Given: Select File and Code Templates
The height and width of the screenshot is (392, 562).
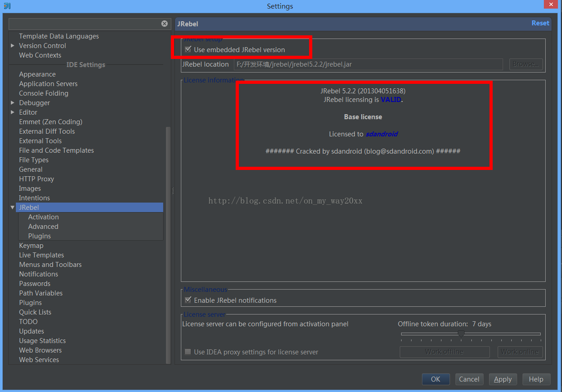Looking at the screenshot, I should [x=56, y=150].
